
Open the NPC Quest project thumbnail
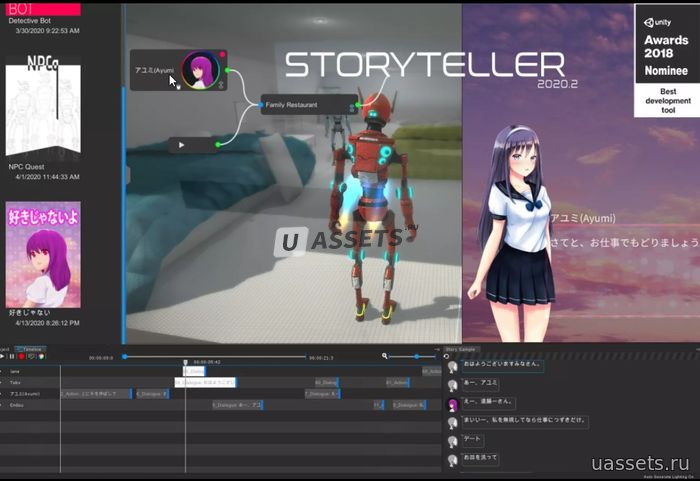coord(43,107)
